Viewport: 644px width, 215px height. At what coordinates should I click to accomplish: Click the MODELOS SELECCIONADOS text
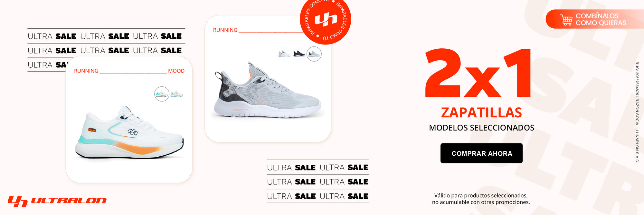coord(481,128)
